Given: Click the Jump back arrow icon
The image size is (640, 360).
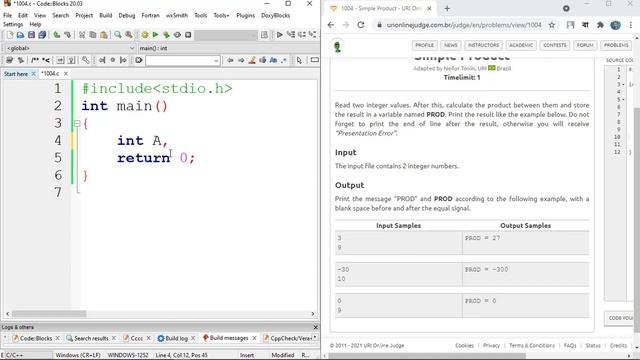Looking at the screenshot, I should 230,60.
